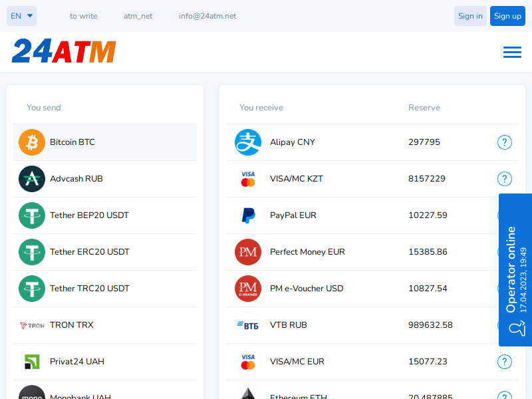Screen dimensions: 532x399
Task: Click the info@24atm.net email link
Action: point(207,16)
